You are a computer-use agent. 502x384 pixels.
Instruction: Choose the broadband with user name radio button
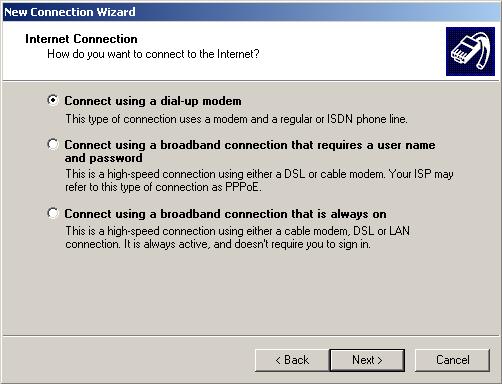coord(53,144)
